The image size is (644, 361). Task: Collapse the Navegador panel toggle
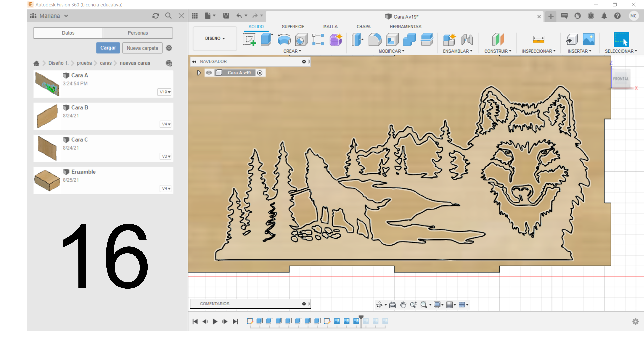194,61
